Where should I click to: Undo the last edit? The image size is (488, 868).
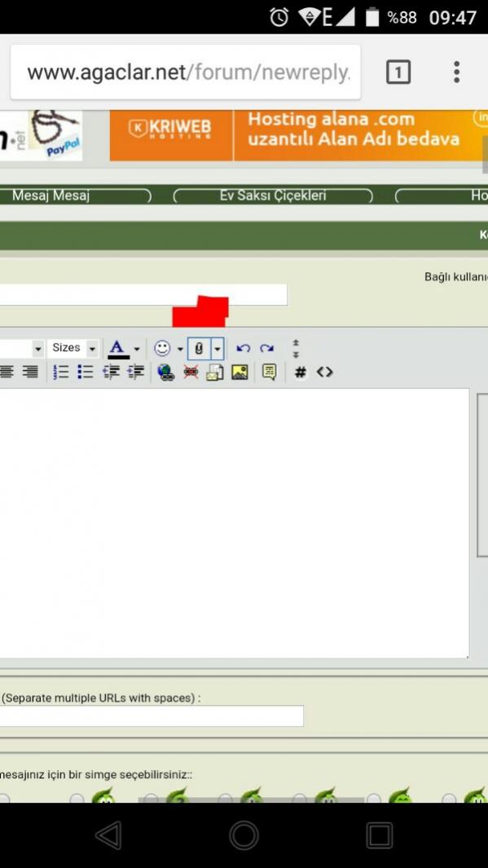243,348
